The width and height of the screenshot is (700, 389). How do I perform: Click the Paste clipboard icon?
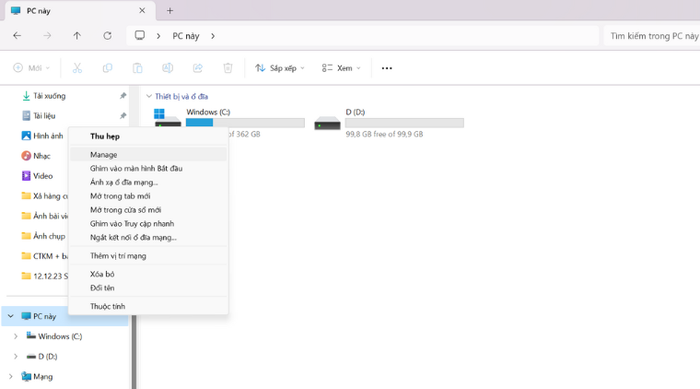click(x=138, y=68)
